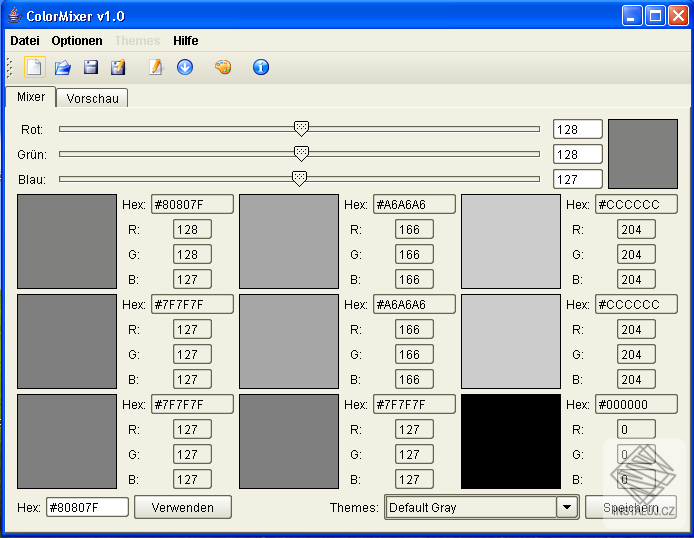Click the open folder toolbar icon
Viewport: 694px width, 538px height.
(63, 67)
